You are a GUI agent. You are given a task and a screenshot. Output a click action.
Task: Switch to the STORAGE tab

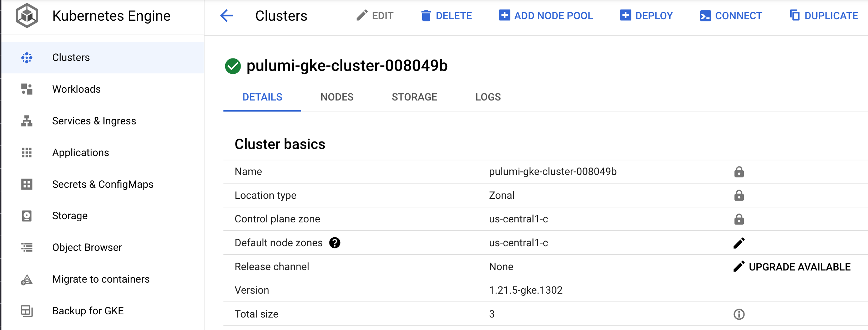[x=414, y=97]
